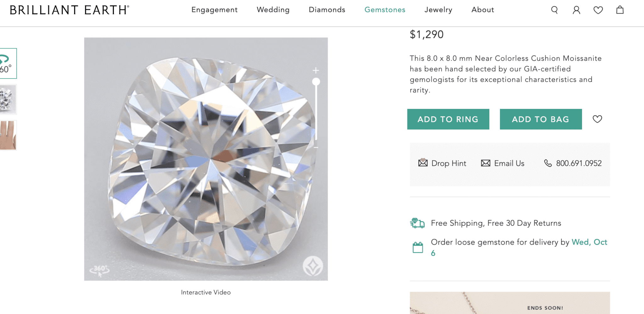The height and width of the screenshot is (314, 644).
Task: Click the Email Us envelope icon
Action: [x=486, y=163]
